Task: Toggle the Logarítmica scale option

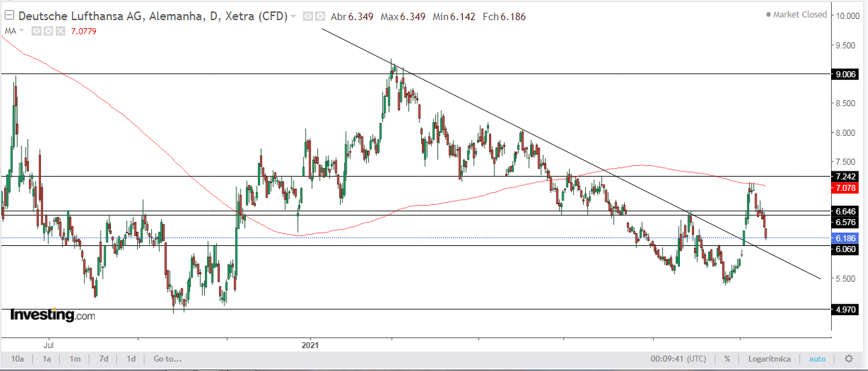Action: tap(769, 359)
